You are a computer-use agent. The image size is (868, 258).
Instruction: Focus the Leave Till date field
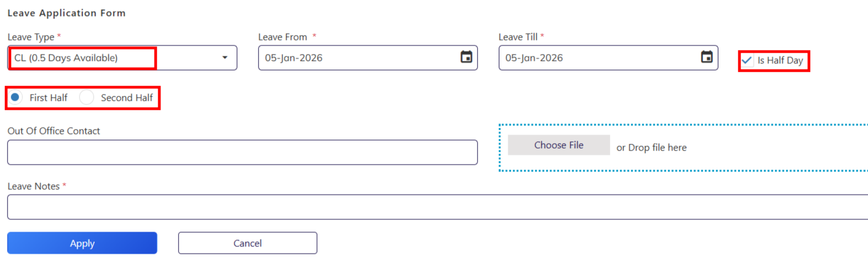597,58
